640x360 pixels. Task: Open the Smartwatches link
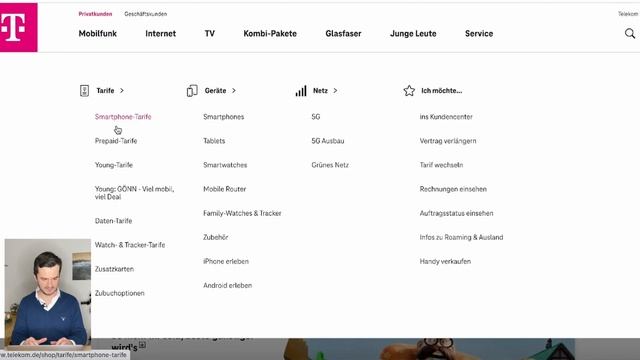pyautogui.click(x=225, y=165)
